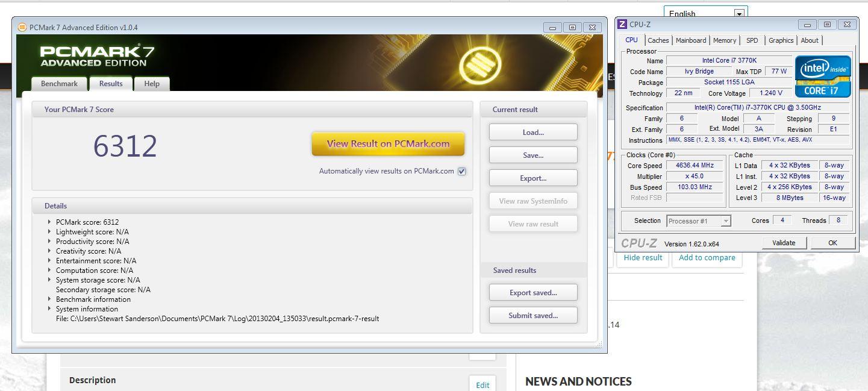Open the Memory tab in CPU-Z

725,40
